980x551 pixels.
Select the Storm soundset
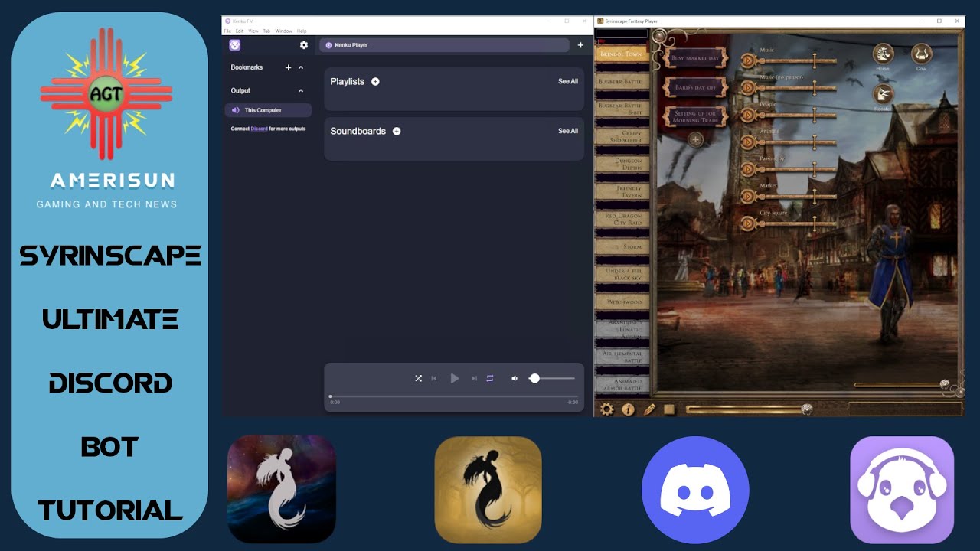pyautogui.click(x=622, y=247)
